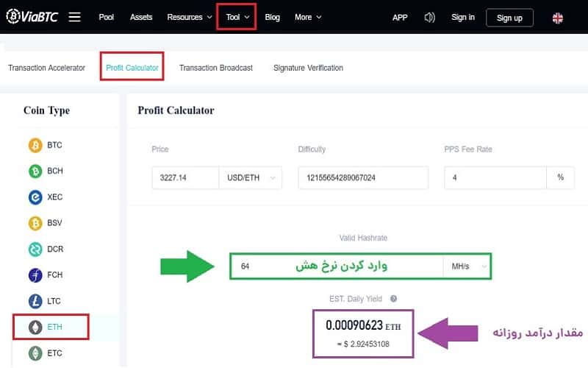Select the LTC label in coin list
Screen dimensions: 588x368
tap(54, 301)
